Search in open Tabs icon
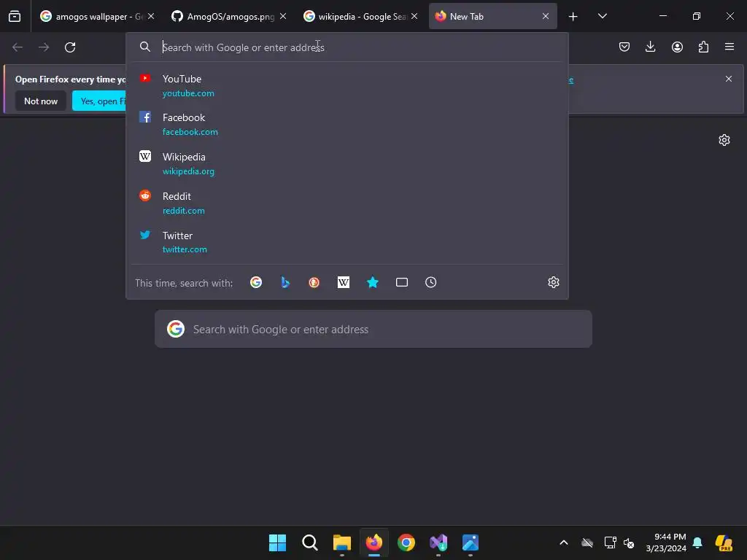Viewport: 747px width, 560px height. tap(402, 282)
